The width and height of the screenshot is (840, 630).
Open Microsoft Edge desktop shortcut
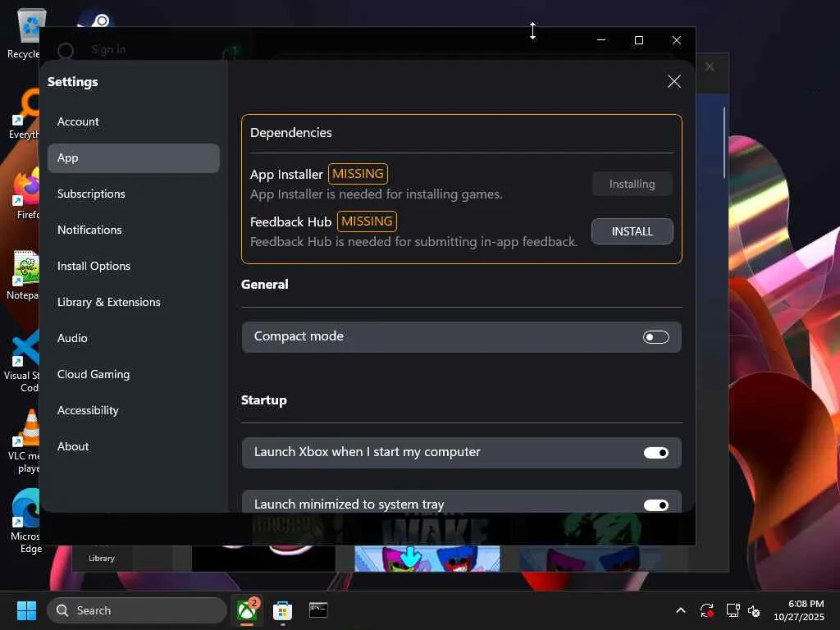(x=25, y=523)
